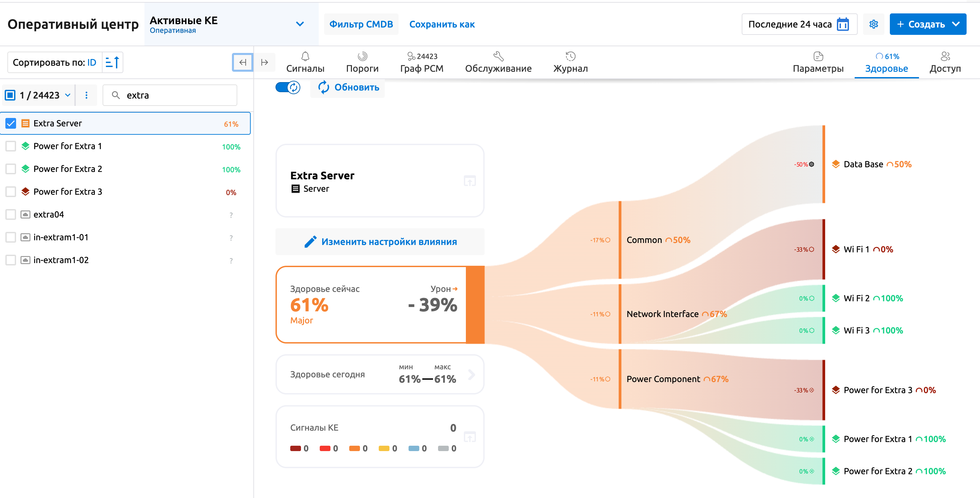
Task: Click the search field containing extra
Action: (170, 95)
